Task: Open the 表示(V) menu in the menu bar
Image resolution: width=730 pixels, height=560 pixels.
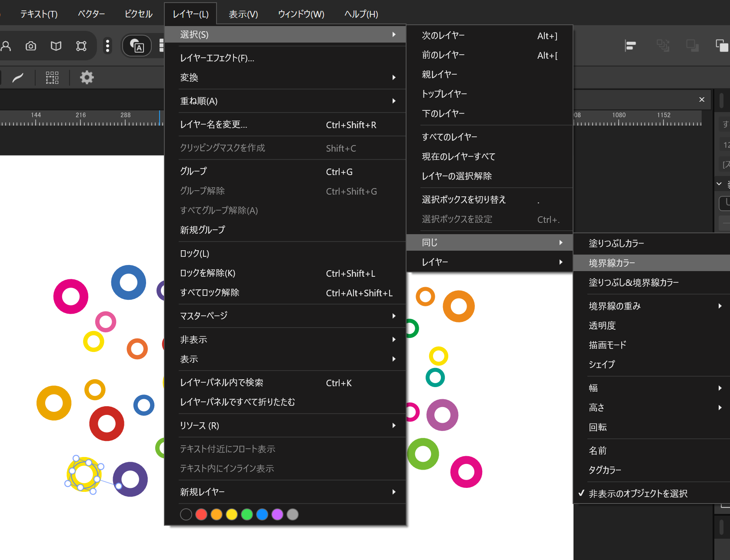Action: pyautogui.click(x=243, y=14)
